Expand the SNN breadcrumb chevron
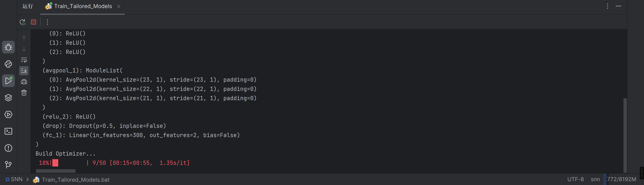 (x=28, y=179)
